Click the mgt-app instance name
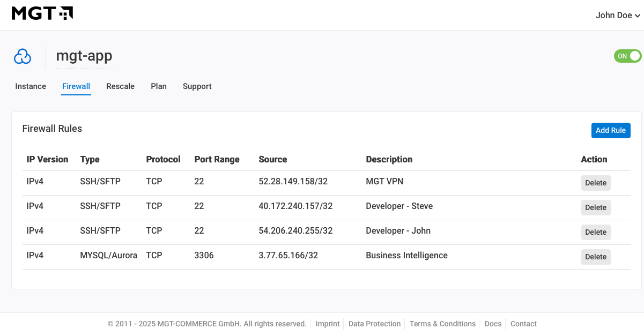Image resolution: width=644 pixels, height=336 pixels. (x=84, y=56)
